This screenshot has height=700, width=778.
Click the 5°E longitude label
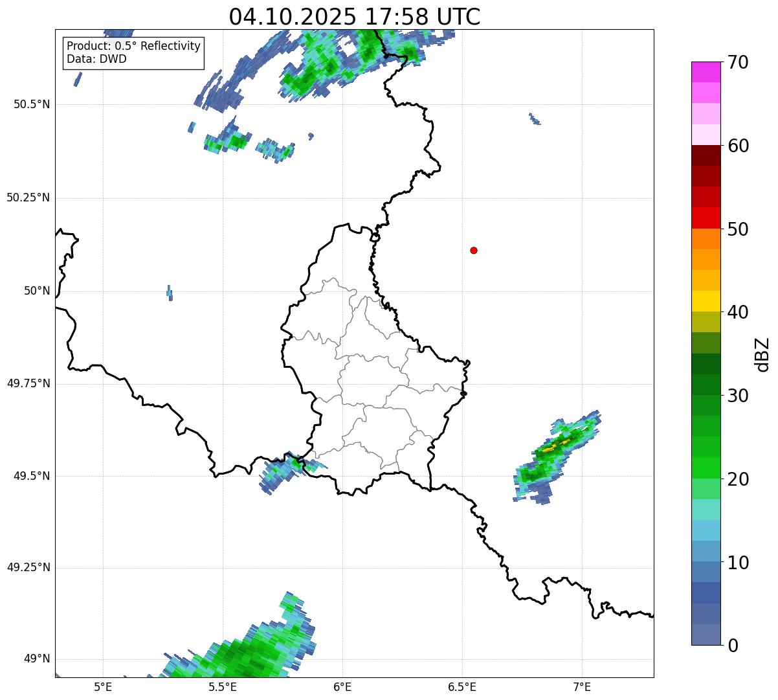click(x=103, y=686)
